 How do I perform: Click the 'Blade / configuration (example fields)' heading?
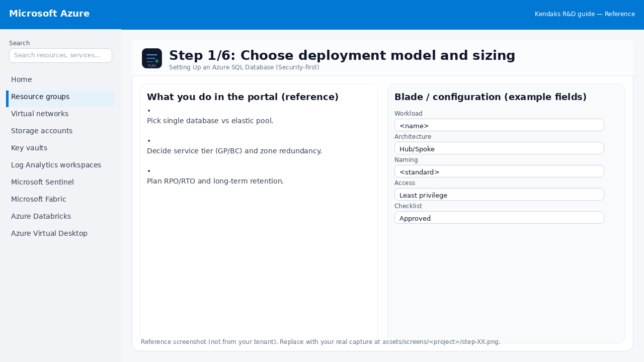click(x=491, y=97)
